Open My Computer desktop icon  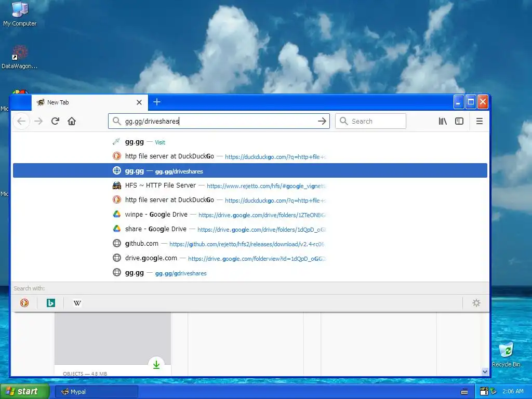click(x=20, y=14)
